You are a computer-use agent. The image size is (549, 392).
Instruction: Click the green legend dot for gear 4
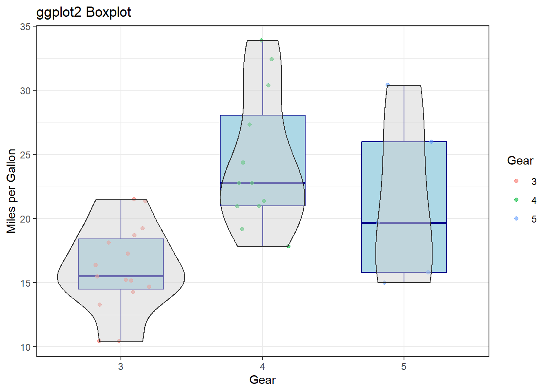[x=516, y=200]
